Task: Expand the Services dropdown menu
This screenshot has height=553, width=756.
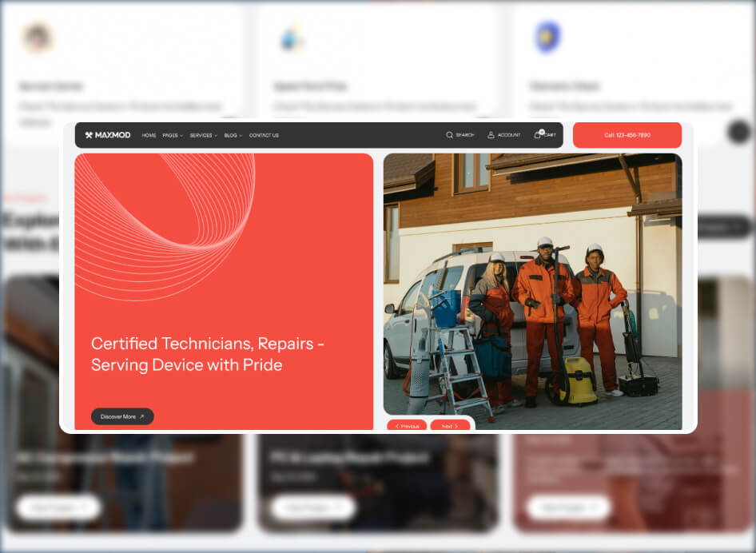Action: [x=203, y=135]
